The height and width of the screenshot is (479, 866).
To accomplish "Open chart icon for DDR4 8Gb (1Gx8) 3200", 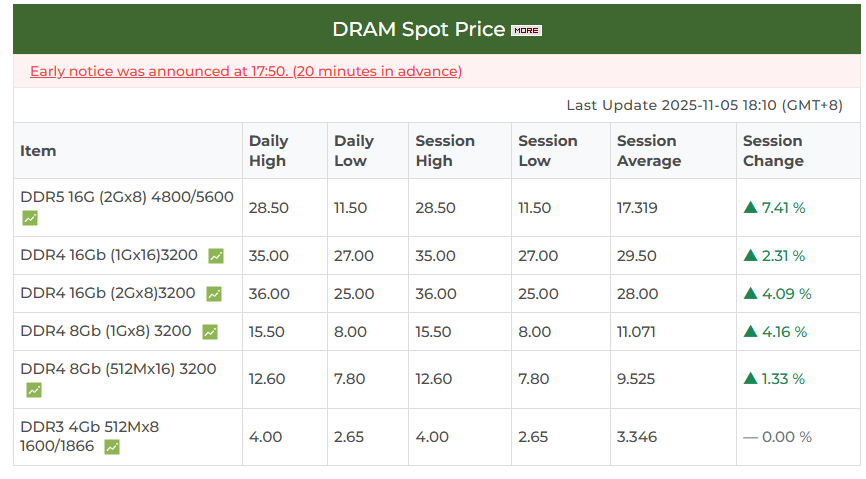I will pyautogui.click(x=210, y=332).
